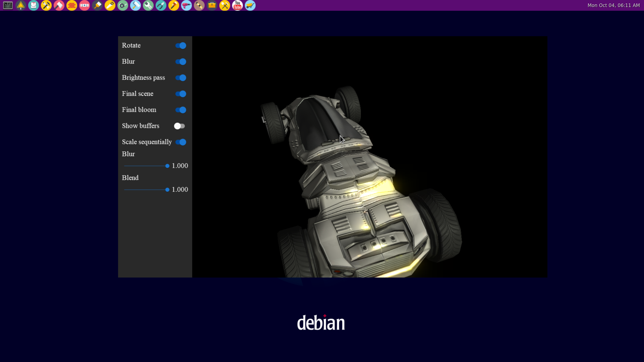
Task: Open the hand saw launcher
Action: (110, 5)
